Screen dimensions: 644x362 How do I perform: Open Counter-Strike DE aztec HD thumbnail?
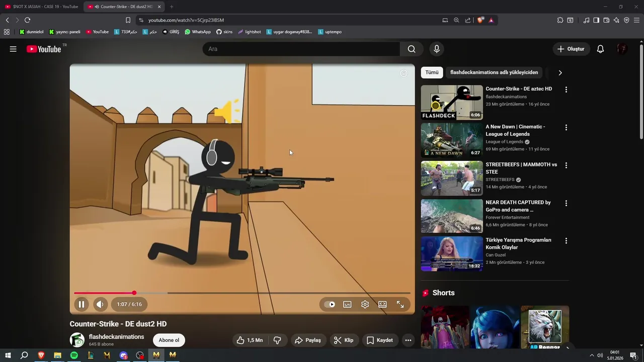pos(452,103)
